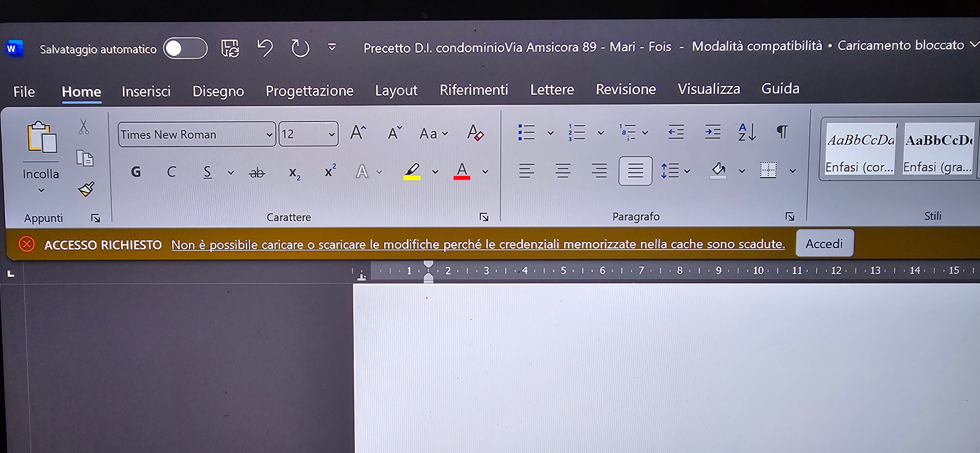Expand highlight color options arrow
The width and height of the screenshot is (980, 453).
click(x=435, y=172)
